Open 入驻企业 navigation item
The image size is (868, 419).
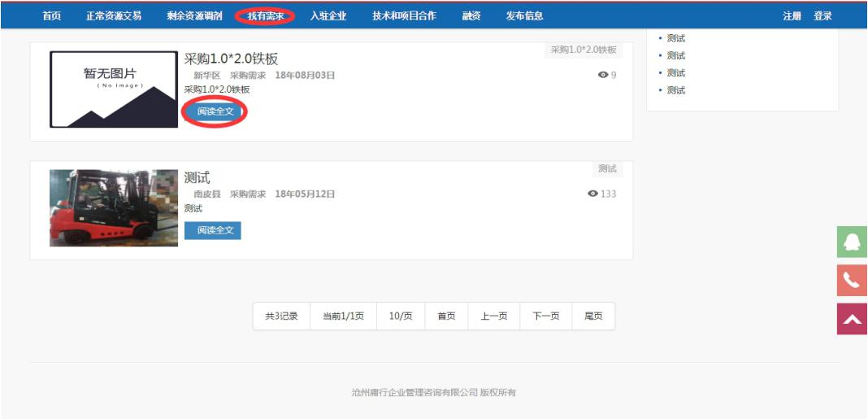click(x=328, y=15)
